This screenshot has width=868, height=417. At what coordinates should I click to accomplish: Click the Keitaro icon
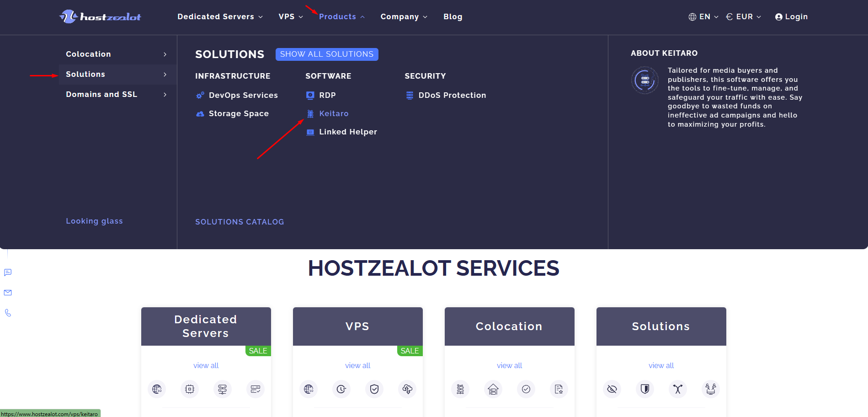(x=310, y=114)
